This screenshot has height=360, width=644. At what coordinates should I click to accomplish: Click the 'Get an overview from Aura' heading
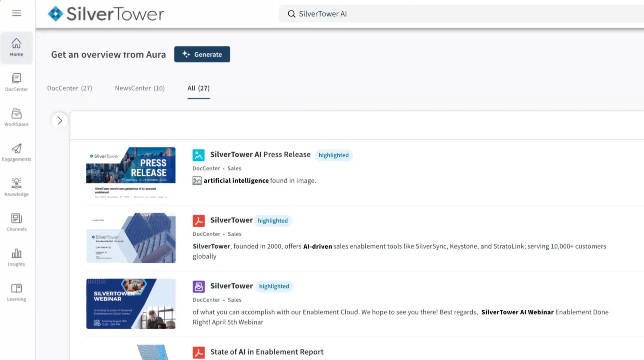(108, 55)
